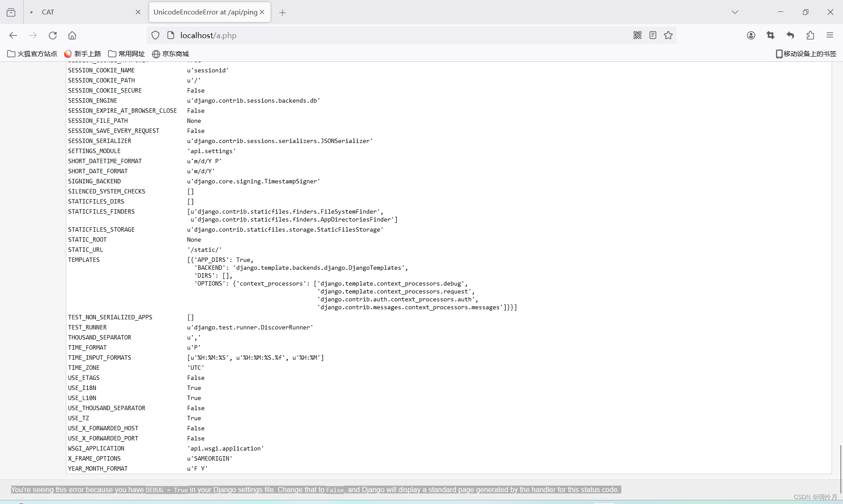Viewport: 843px width, 504px height.
Task: Click the QR code icon in address bar
Action: [638, 35]
